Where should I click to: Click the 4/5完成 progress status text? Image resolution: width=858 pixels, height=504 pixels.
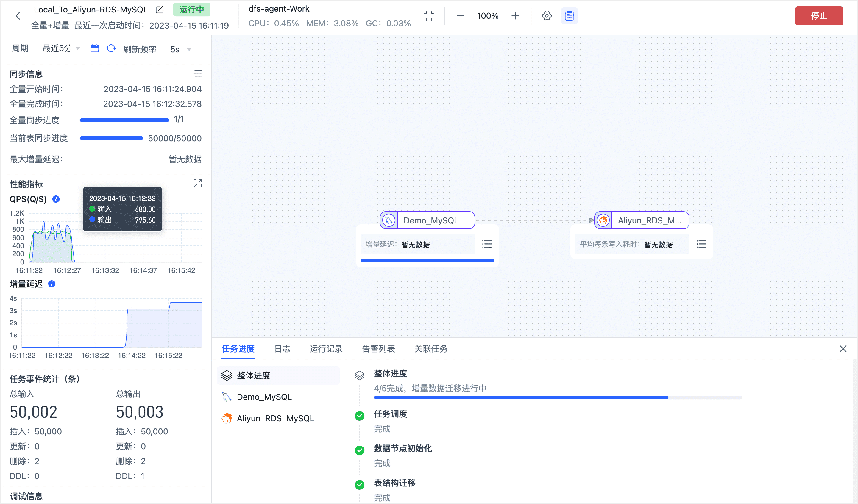pos(430,388)
